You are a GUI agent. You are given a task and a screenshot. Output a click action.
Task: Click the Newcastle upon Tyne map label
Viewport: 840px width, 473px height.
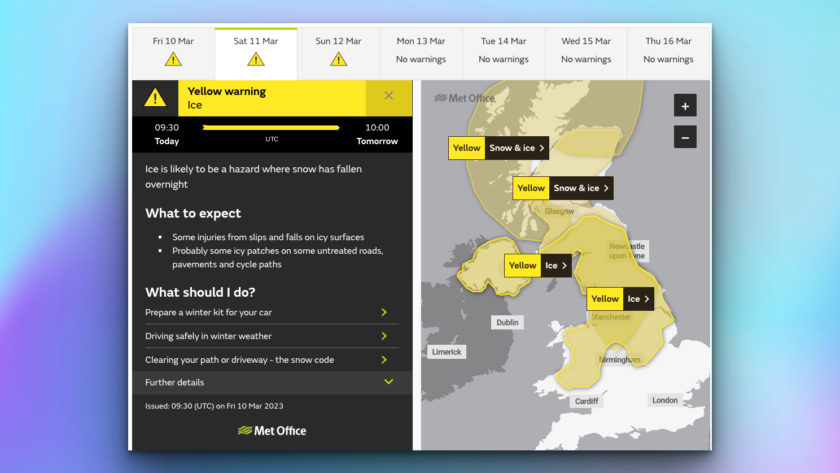click(x=627, y=251)
